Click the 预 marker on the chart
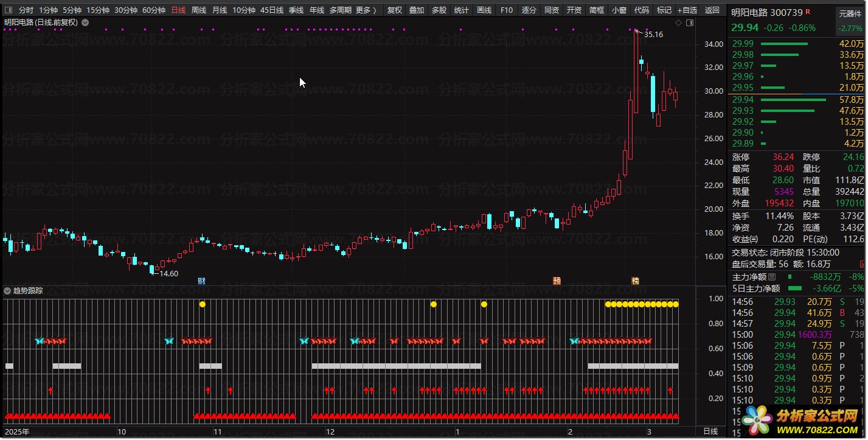 point(557,281)
